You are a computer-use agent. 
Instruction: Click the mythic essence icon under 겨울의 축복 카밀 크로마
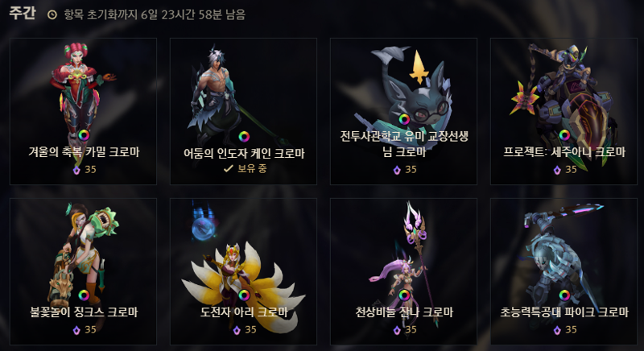tap(76, 170)
